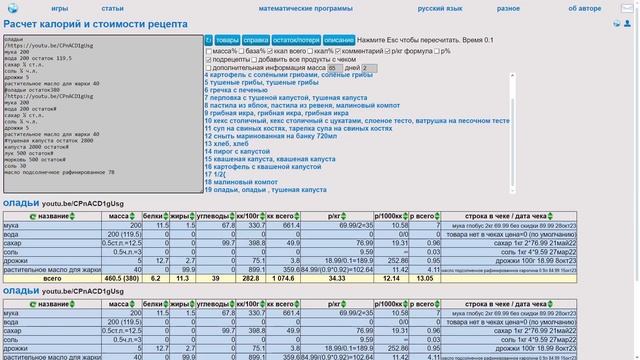
Task: Click the page vertical scrollbar
Action: (637, 180)
